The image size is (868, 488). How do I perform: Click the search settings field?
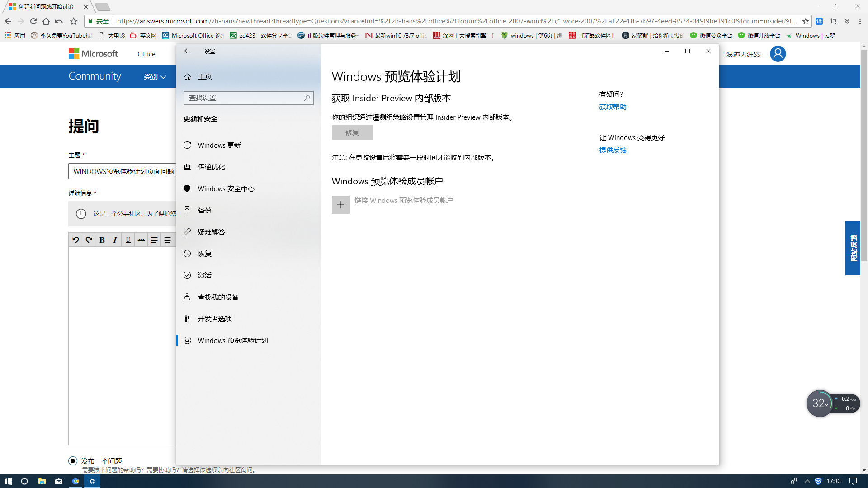[x=248, y=98]
